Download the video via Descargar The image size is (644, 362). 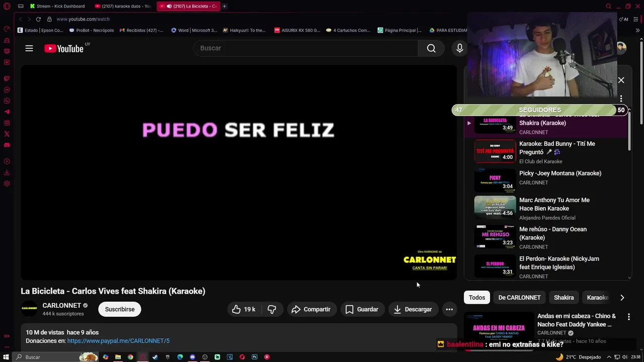pos(413,309)
